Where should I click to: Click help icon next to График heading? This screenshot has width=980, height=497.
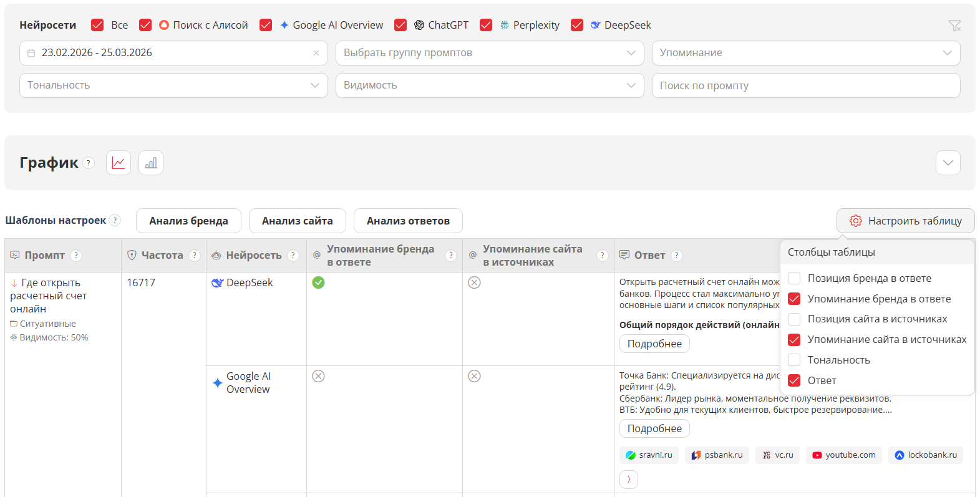tap(89, 163)
